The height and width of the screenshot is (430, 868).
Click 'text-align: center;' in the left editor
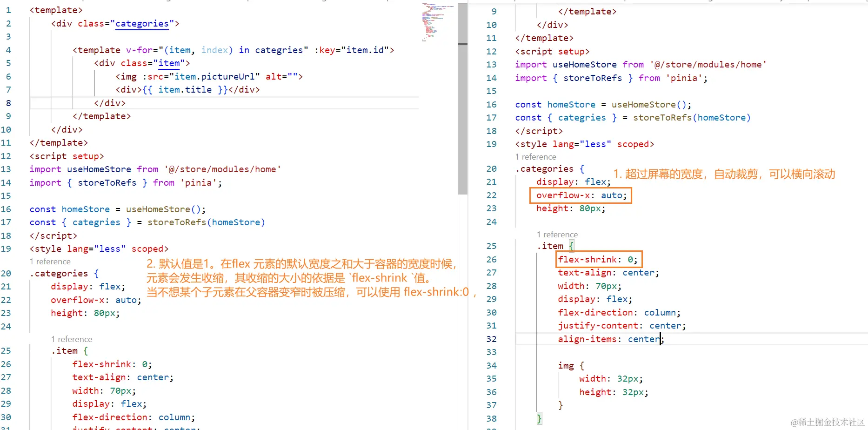click(x=123, y=377)
